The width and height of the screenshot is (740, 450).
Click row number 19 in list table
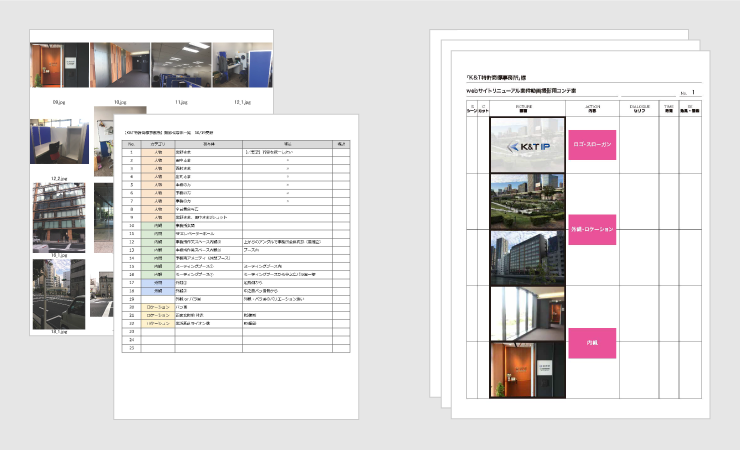pyautogui.click(x=131, y=299)
